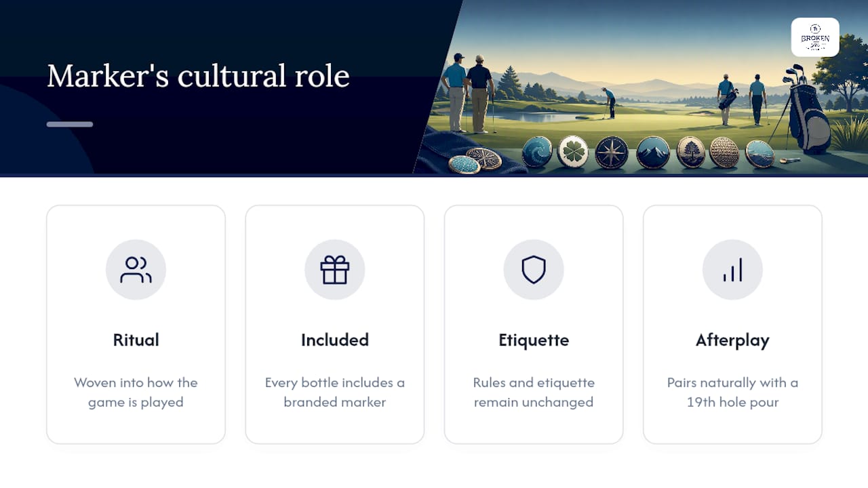The image size is (868, 488).
Task: Click the bar chart icon above Afterplay
Action: 732,270
